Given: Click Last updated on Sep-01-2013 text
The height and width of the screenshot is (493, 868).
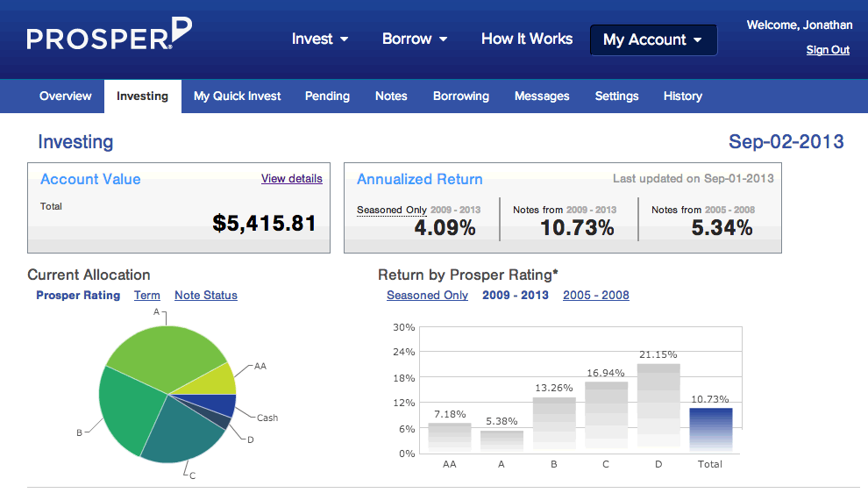Looking at the screenshot, I should tap(693, 178).
